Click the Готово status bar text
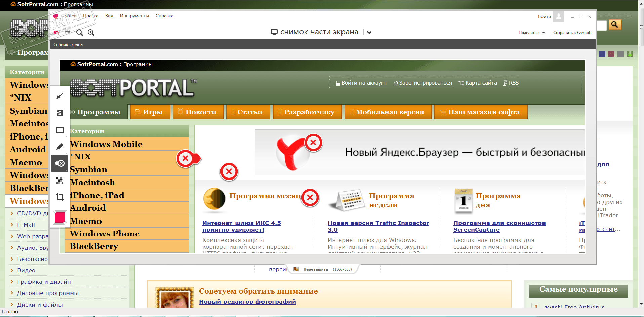Viewport: 644px width, 317px height. (x=10, y=312)
